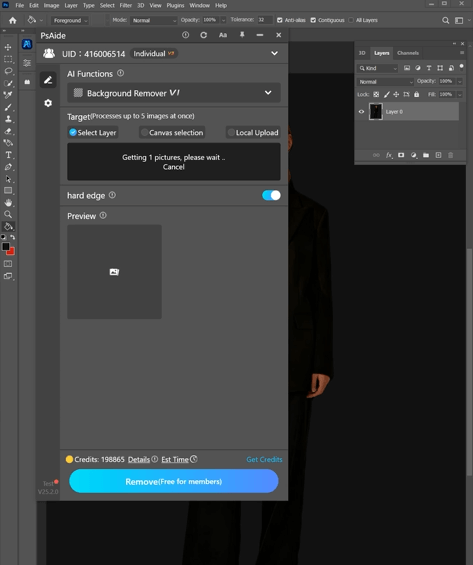Open the Filter menu
473x565 pixels.
(x=125, y=5)
